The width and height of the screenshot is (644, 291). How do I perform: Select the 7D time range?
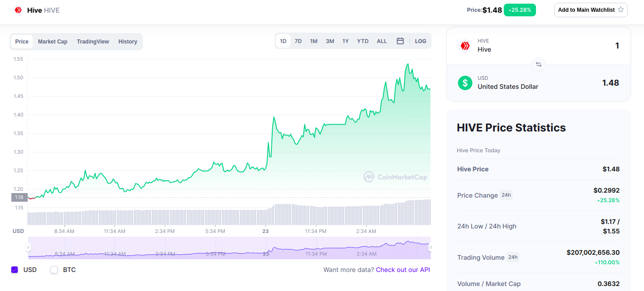click(x=298, y=41)
